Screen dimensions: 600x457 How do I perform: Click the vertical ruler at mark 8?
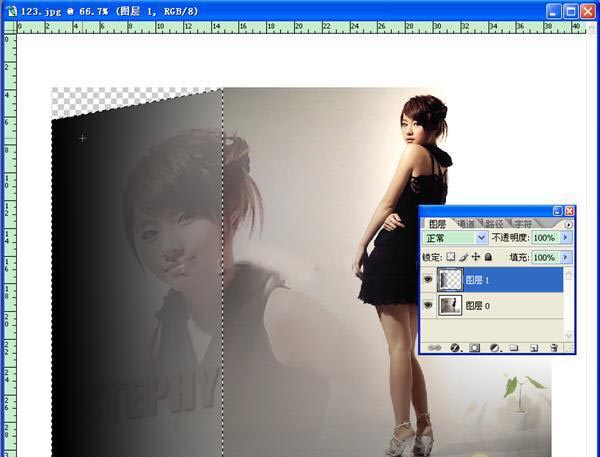[9, 150]
